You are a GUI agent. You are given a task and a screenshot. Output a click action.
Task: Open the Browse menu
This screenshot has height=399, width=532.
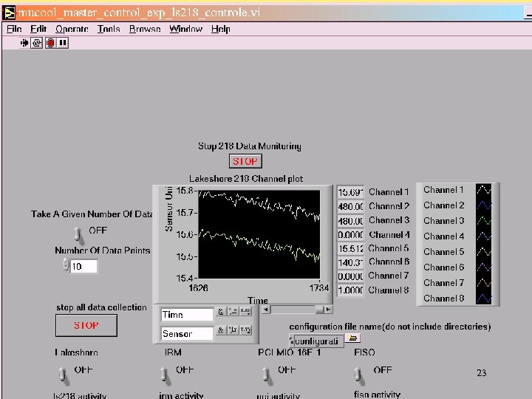pos(145,29)
